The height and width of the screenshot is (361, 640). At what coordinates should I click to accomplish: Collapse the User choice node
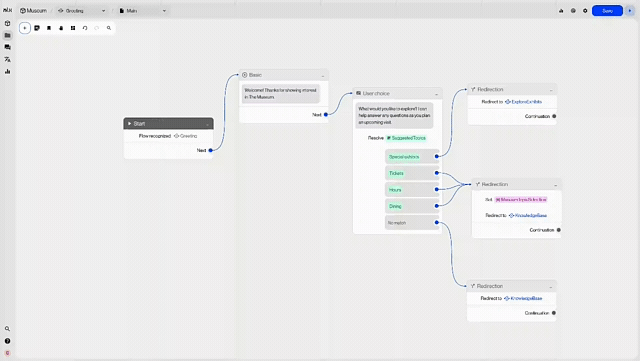pyautogui.click(x=436, y=94)
